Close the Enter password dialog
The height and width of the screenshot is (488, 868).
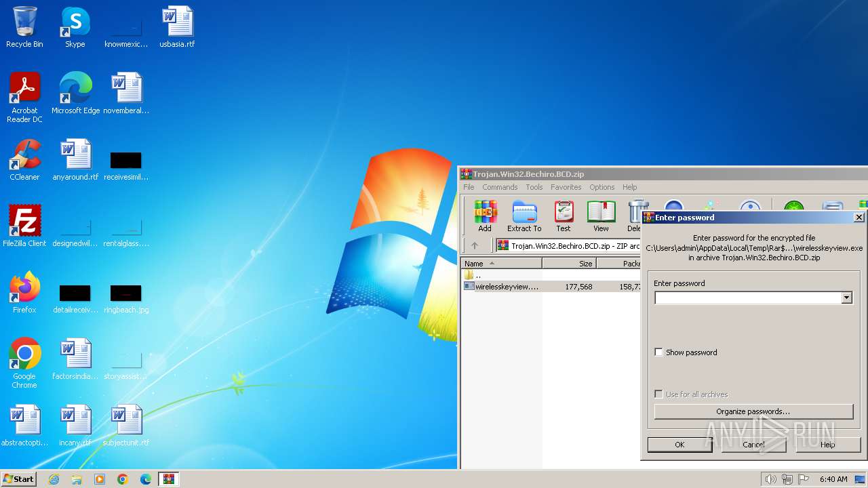click(x=859, y=218)
